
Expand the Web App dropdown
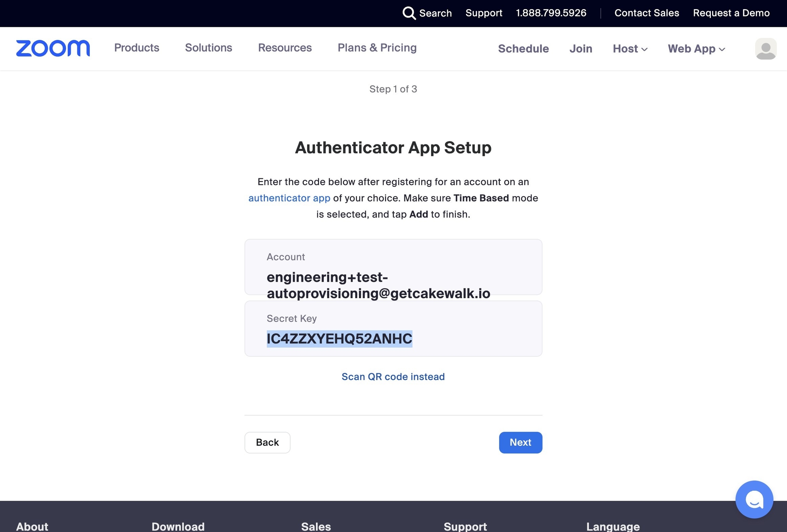[696, 49]
